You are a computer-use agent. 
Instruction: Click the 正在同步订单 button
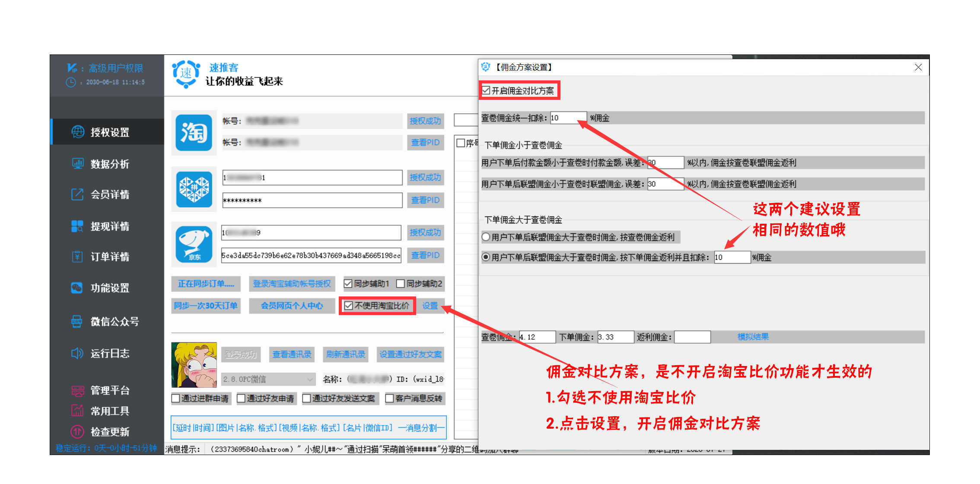click(x=206, y=283)
